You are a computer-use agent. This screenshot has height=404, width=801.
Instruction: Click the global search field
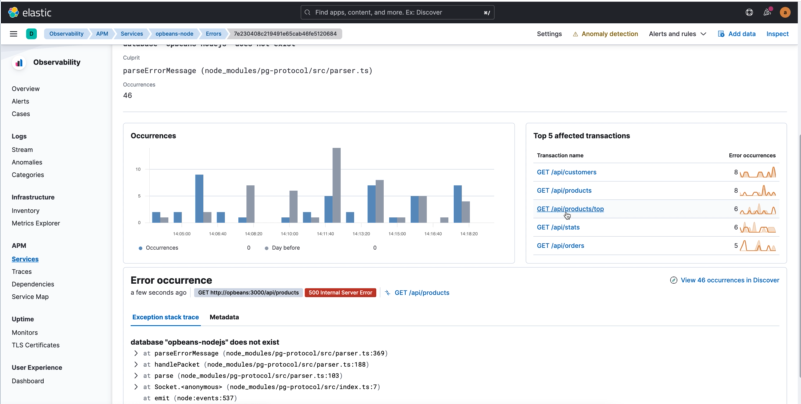pyautogui.click(x=400, y=12)
